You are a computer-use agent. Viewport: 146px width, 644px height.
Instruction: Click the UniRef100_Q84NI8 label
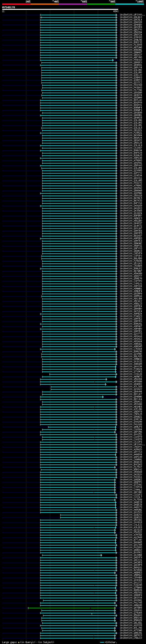(x=131, y=118)
